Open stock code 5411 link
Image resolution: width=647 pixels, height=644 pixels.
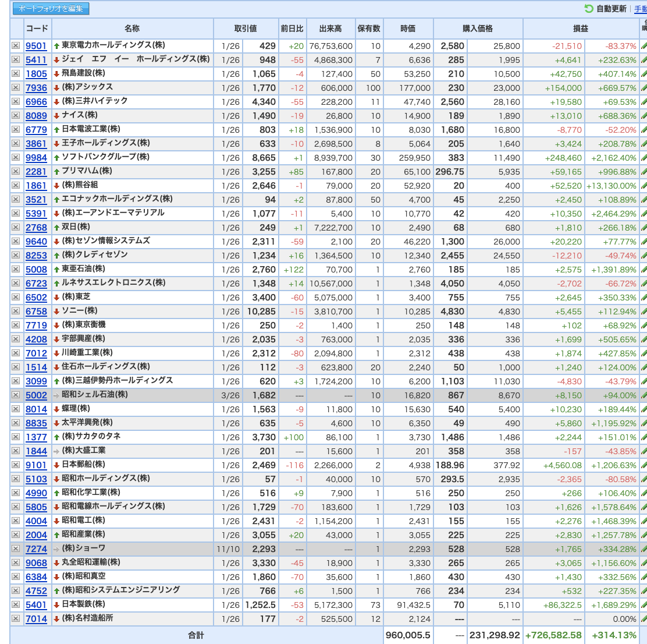[x=36, y=60]
